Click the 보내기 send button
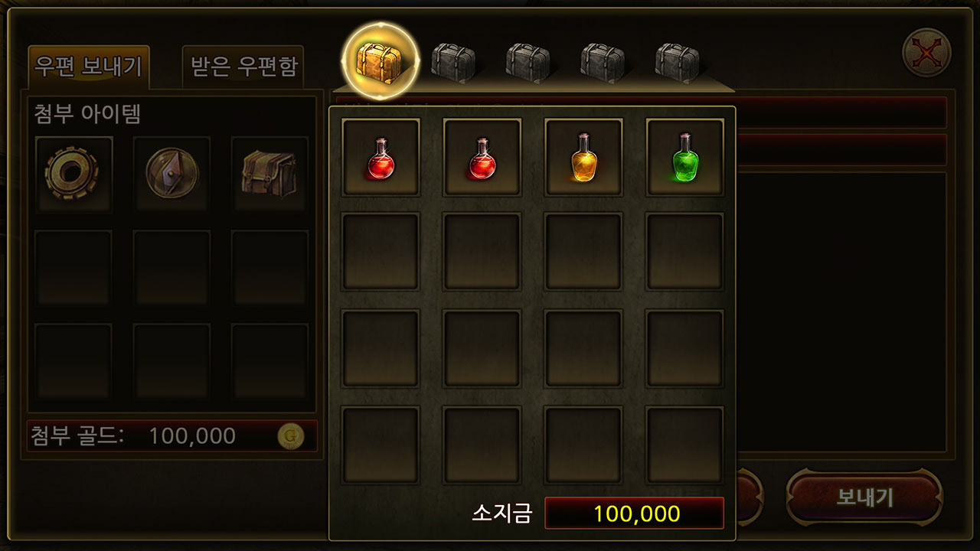This screenshot has height=551, width=980. 864,497
